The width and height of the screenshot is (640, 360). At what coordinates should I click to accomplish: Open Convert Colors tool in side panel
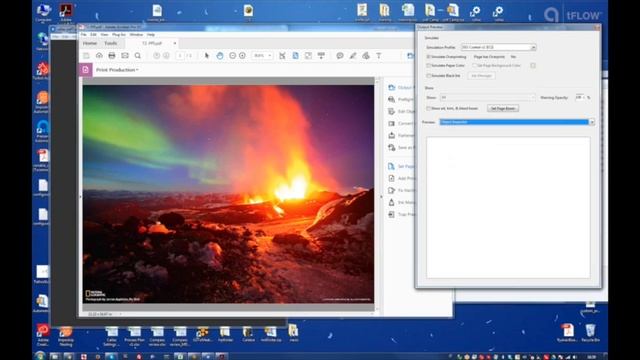click(x=401, y=123)
